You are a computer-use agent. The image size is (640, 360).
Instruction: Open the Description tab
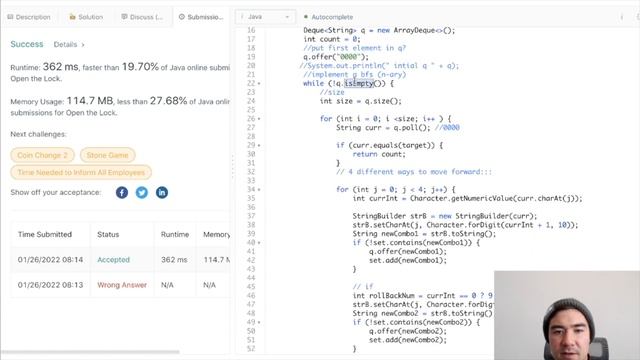click(29, 17)
